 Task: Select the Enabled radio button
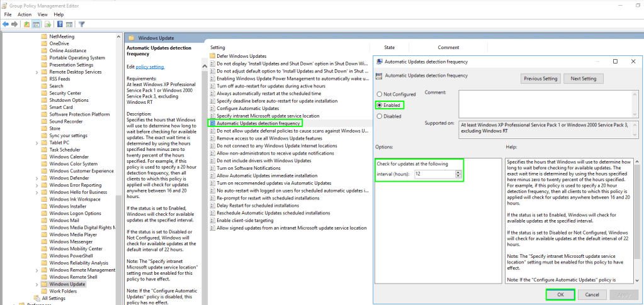pyautogui.click(x=380, y=104)
